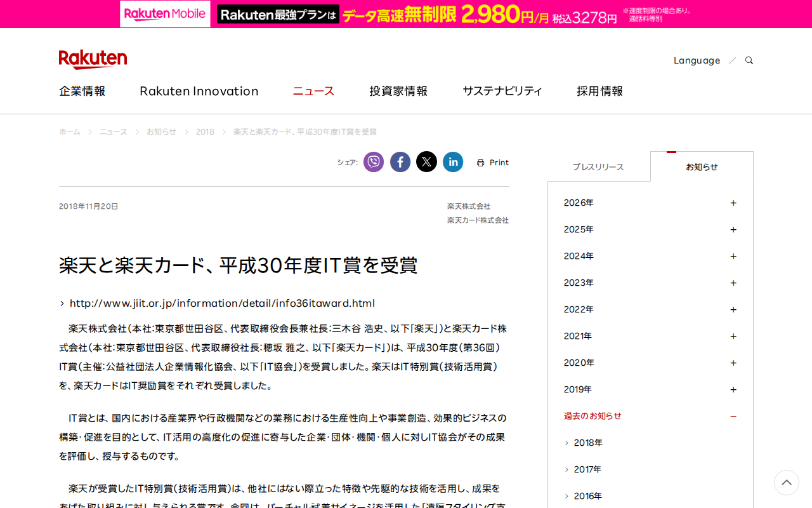812x508 pixels.
Task: Open the 投資家情報 menu
Action: [398, 91]
